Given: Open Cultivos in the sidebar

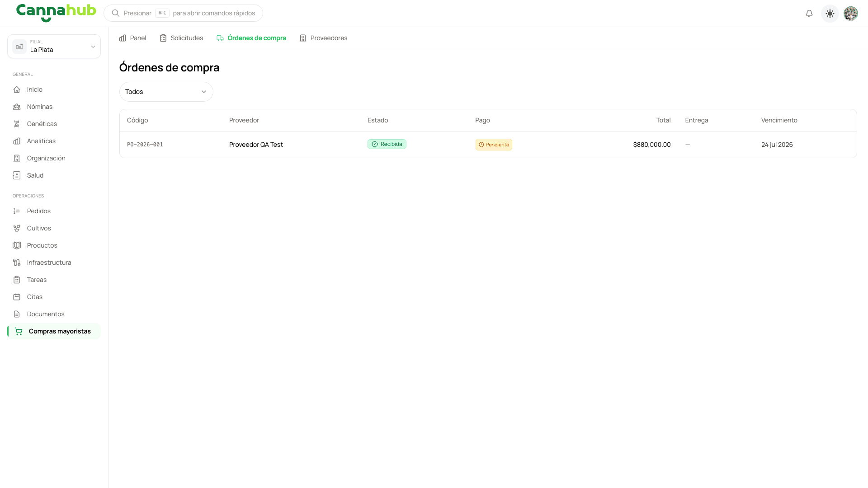Looking at the screenshot, I should click(54, 228).
